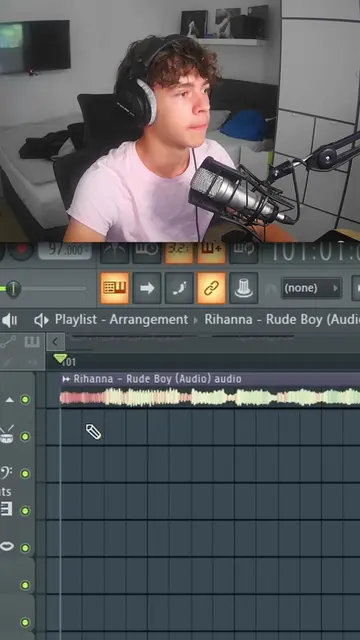Click the Playlist - Arrangement title
Image resolution: width=360 pixels, height=640 pixels.
click(x=121, y=320)
